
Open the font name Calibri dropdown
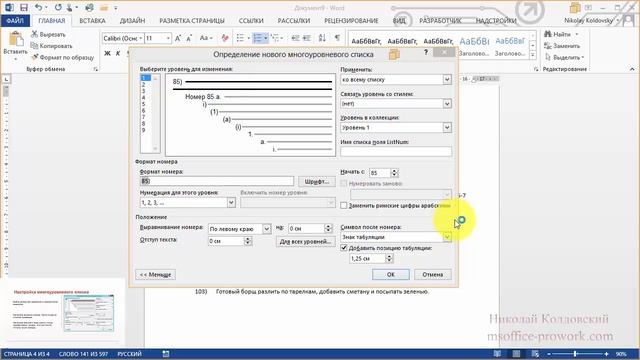tap(140, 38)
